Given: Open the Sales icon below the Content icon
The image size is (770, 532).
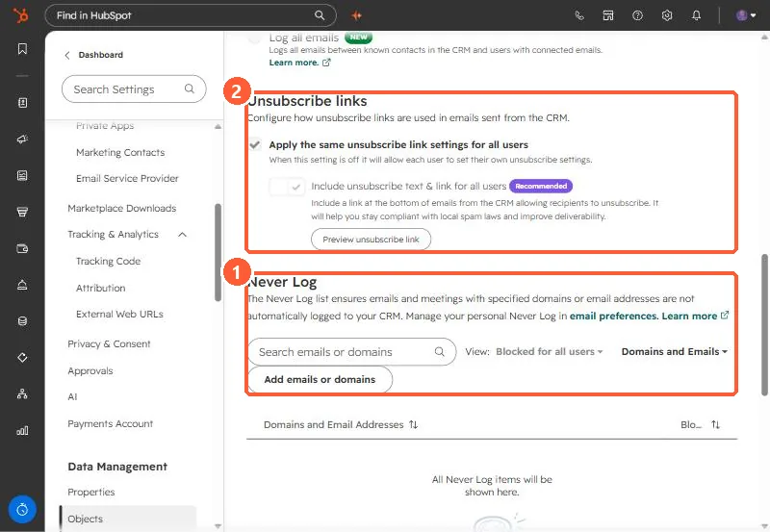Looking at the screenshot, I should 22,212.
